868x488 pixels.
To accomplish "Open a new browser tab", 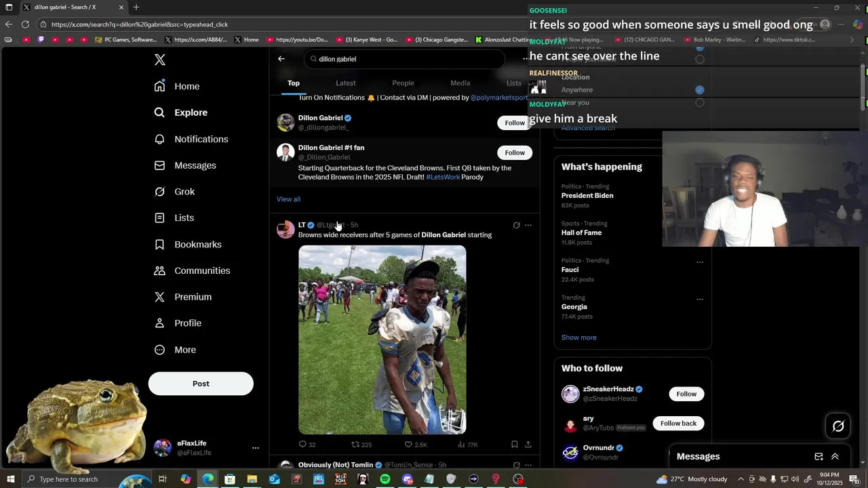I will pos(136,7).
